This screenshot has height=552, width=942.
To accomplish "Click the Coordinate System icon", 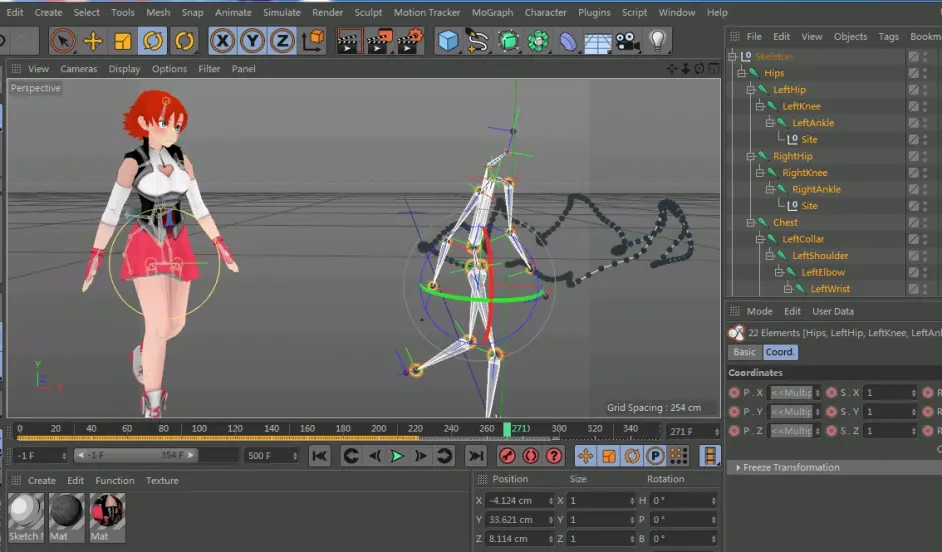I will [313, 41].
